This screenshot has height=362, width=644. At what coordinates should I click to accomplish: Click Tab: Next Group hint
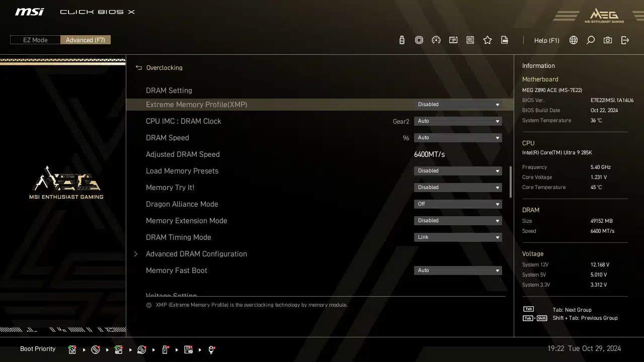tap(572, 310)
